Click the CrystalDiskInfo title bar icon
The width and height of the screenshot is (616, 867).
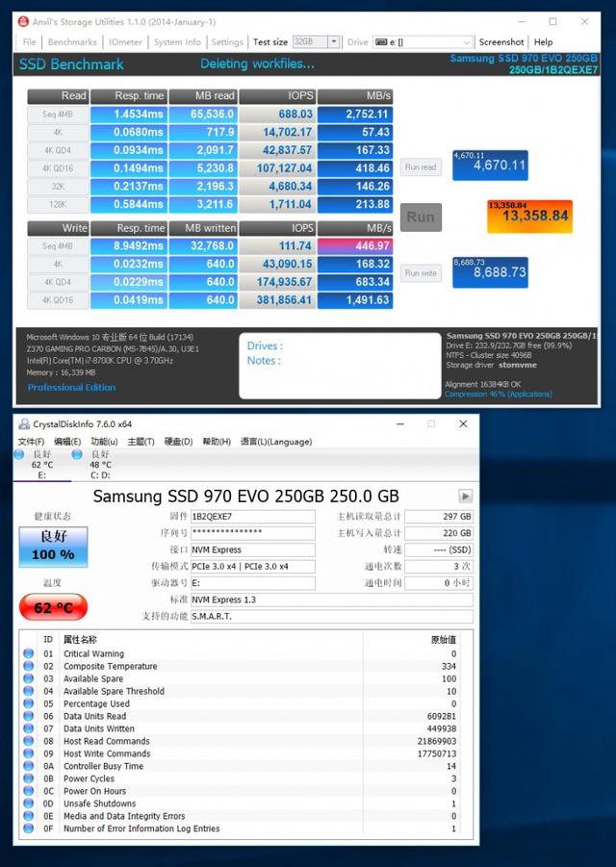coord(24,424)
